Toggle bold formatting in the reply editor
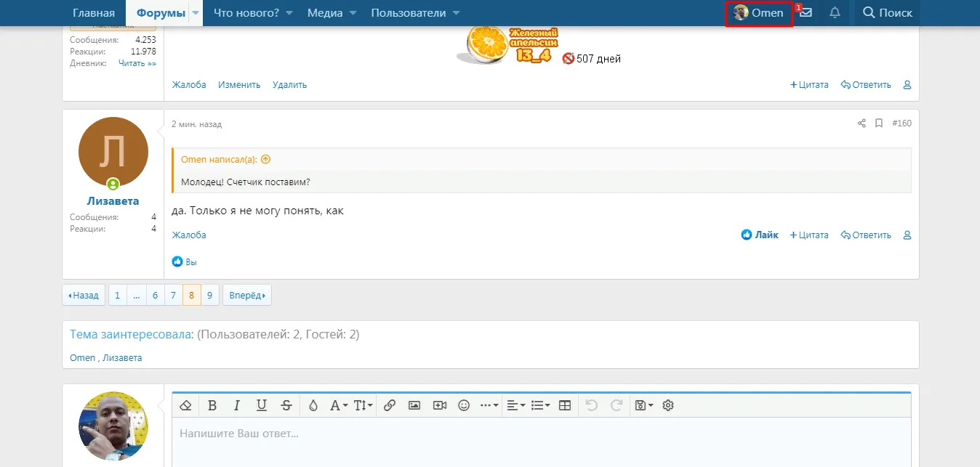 pos(212,406)
